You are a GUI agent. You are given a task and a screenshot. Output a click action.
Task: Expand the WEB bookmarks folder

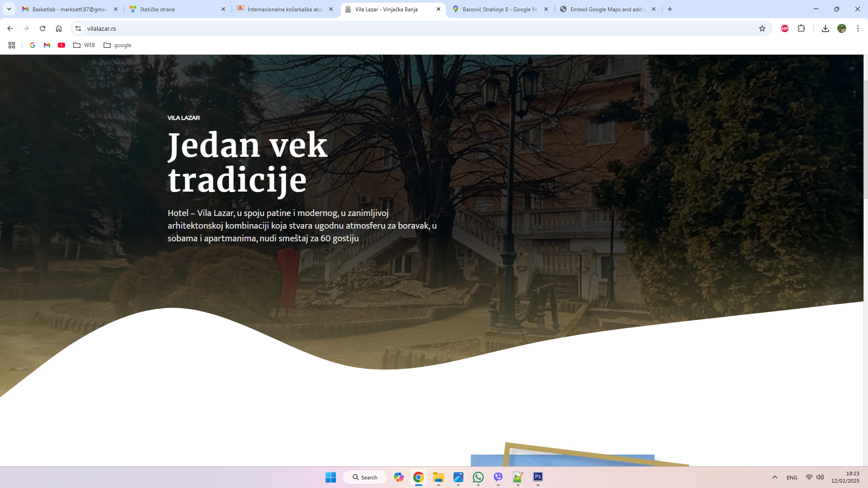(x=84, y=45)
